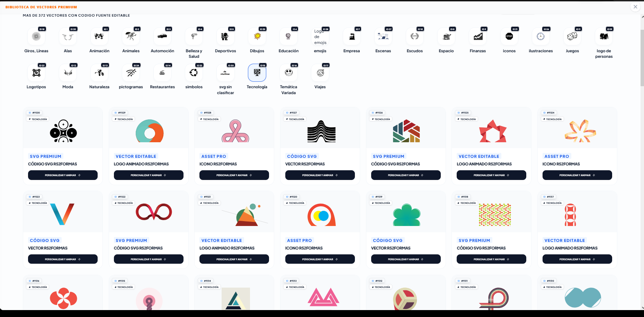Select the Giros, Líneas category icon
The width and height of the screenshot is (644, 317).
(36, 36)
